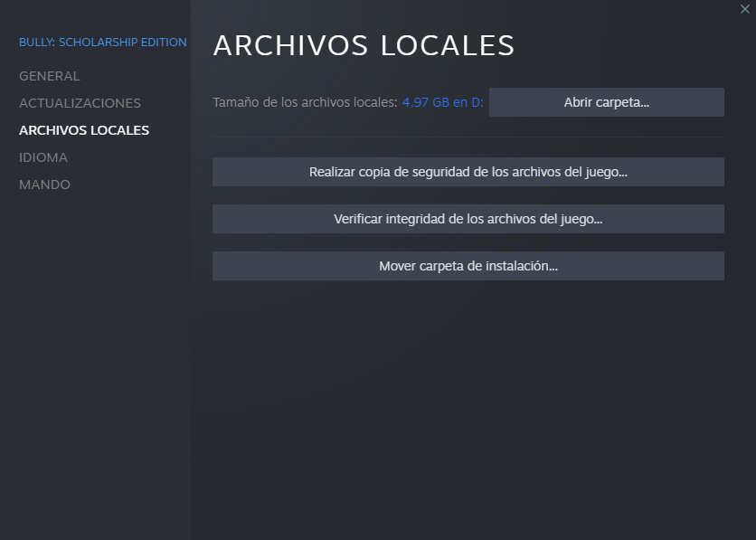Open the General settings section

pos(49,76)
